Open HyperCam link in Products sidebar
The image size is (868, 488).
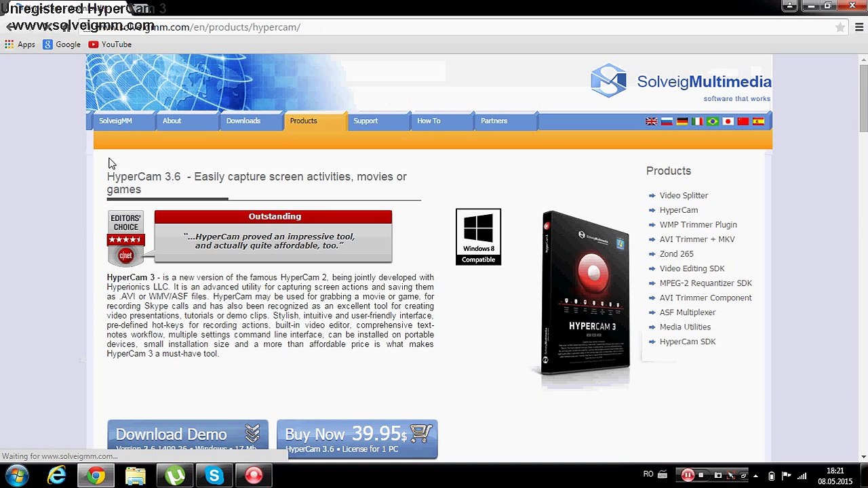point(679,210)
